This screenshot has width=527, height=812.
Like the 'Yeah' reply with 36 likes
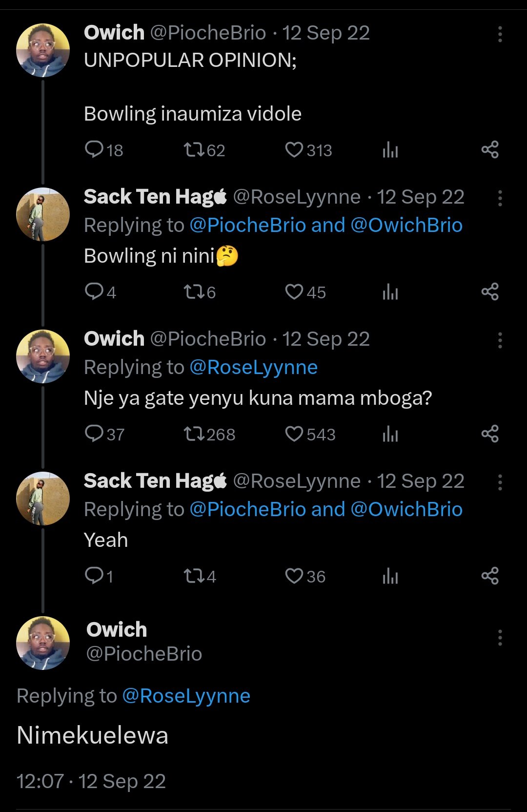point(294,576)
